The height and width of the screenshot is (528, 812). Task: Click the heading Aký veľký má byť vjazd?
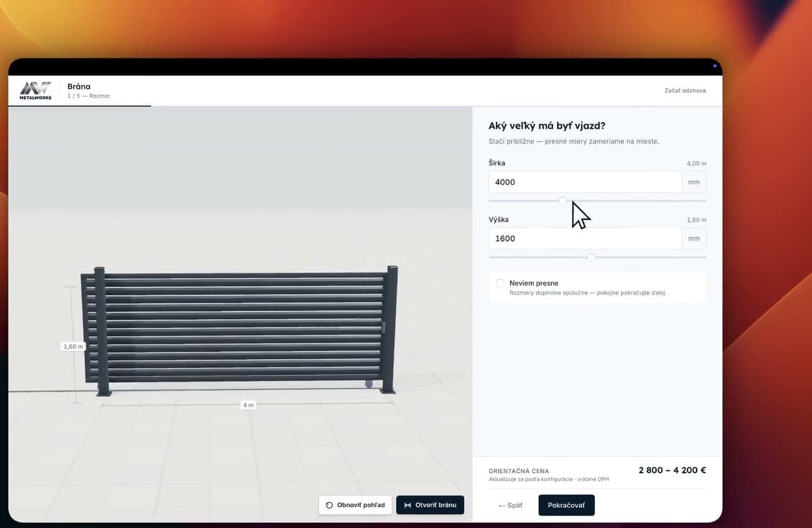[x=547, y=126]
